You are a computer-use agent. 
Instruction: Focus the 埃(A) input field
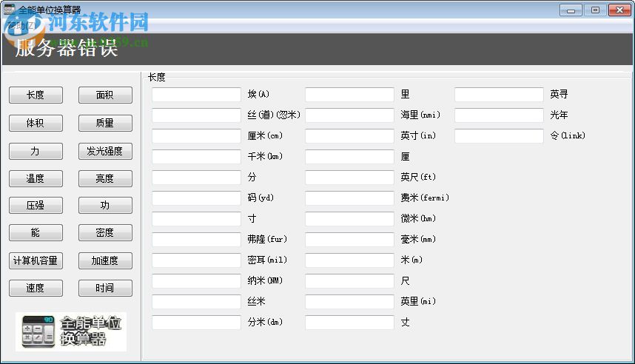click(196, 95)
